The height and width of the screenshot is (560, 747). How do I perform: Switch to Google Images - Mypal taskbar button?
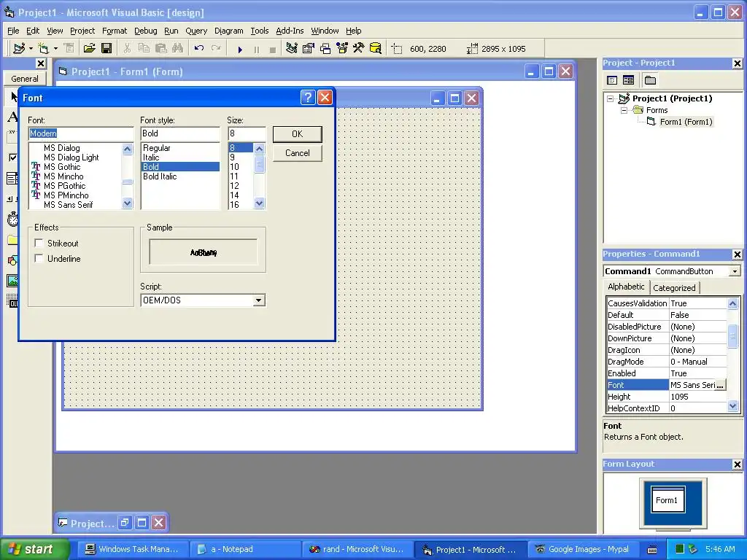583,549
